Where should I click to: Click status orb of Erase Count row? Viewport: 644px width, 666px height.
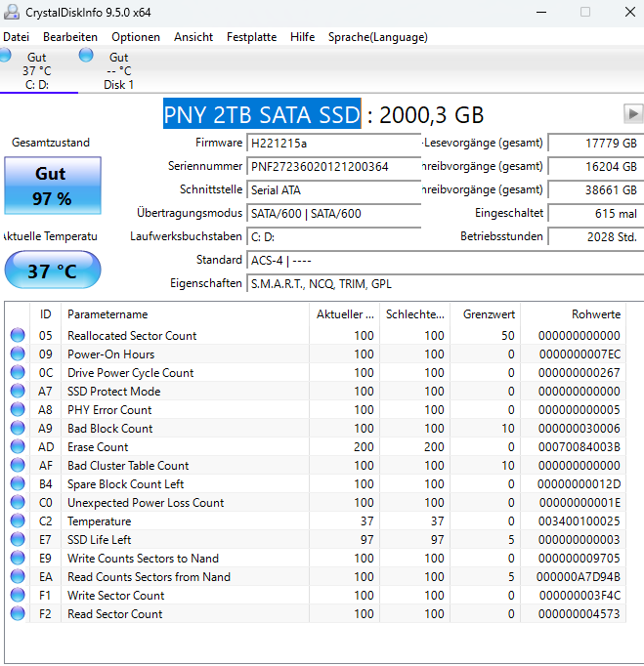[18, 446]
